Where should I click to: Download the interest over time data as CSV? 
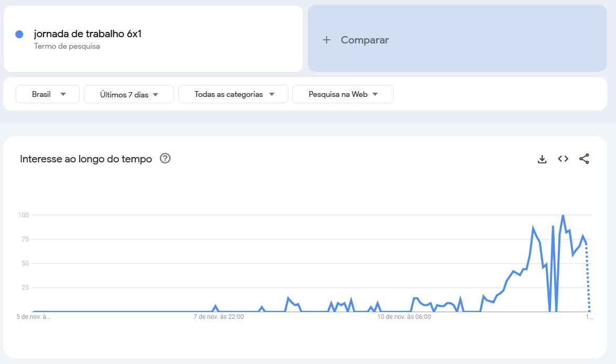tap(542, 159)
